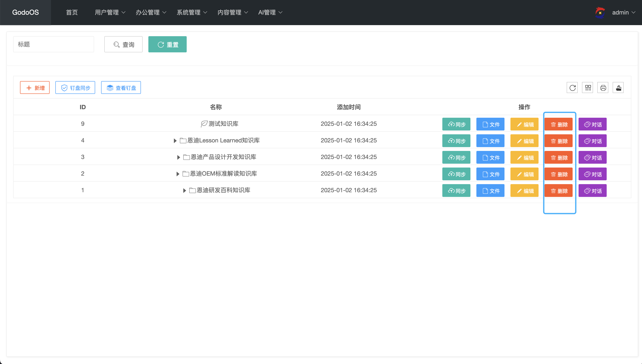This screenshot has height=364, width=642.
Task: Open the 用户管理 dropdown menu
Action: click(x=110, y=13)
